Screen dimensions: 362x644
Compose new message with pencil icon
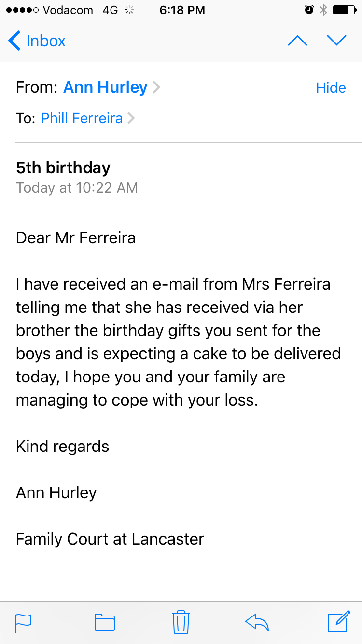tap(338, 622)
